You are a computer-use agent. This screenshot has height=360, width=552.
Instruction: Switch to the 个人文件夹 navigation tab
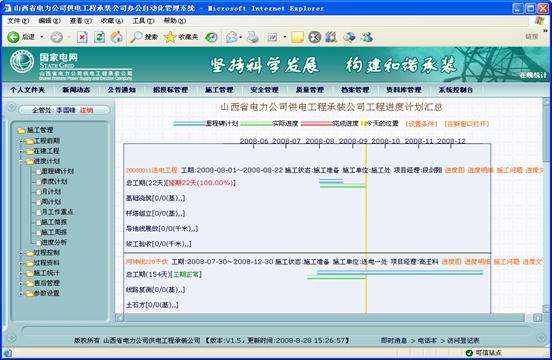pyautogui.click(x=28, y=90)
